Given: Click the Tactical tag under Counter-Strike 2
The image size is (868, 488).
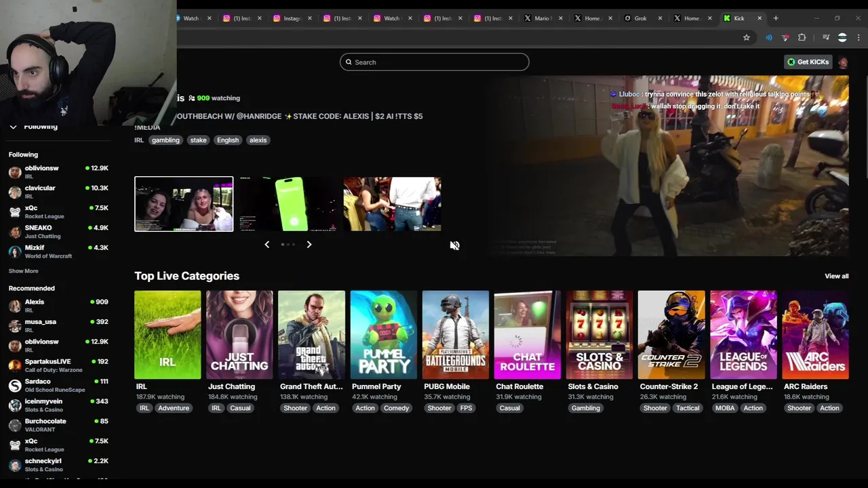Looking at the screenshot, I should tap(688, 408).
